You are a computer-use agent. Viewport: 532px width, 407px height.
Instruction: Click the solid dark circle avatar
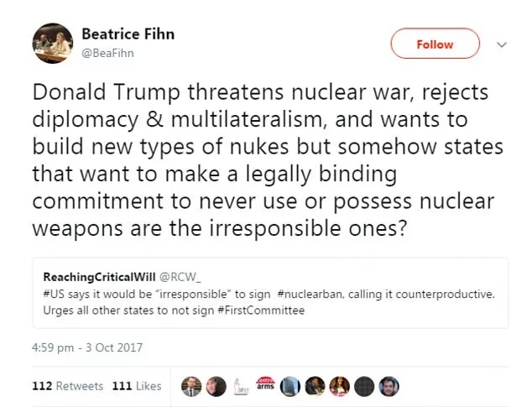coord(364,386)
